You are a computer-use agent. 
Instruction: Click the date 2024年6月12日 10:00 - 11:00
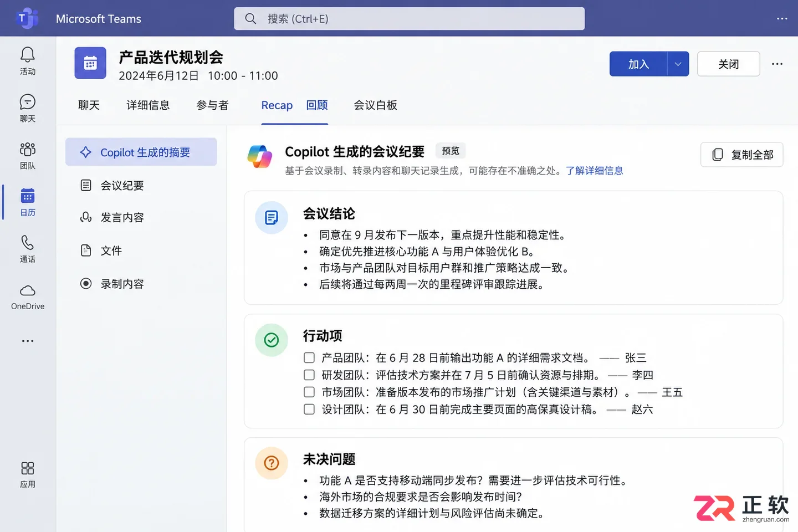pos(198,76)
